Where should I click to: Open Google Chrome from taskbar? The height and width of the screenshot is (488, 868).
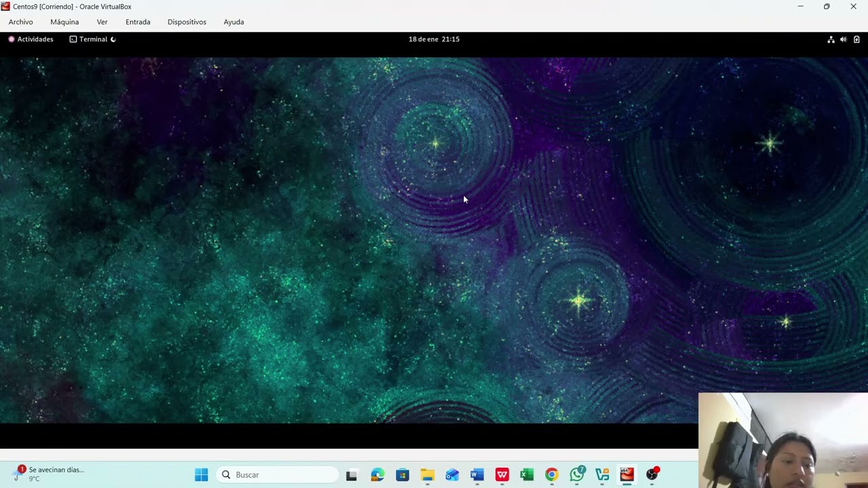(x=552, y=474)
